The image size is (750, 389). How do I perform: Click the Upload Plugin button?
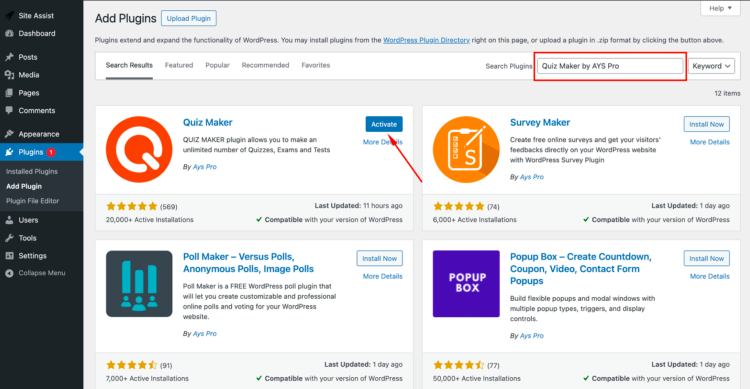188,18
